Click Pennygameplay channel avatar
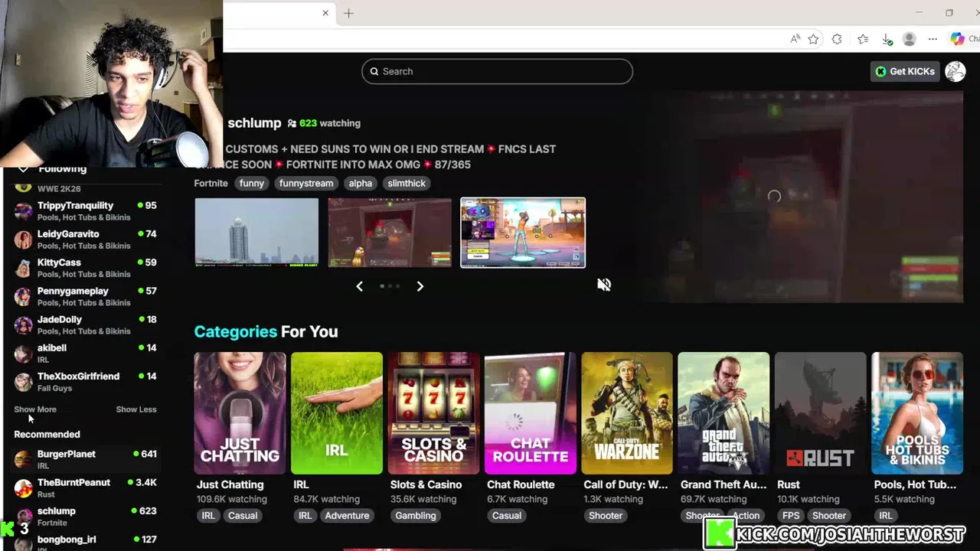Screen dimensions: 980x551 pyautogui.click(x=24, y=296)
